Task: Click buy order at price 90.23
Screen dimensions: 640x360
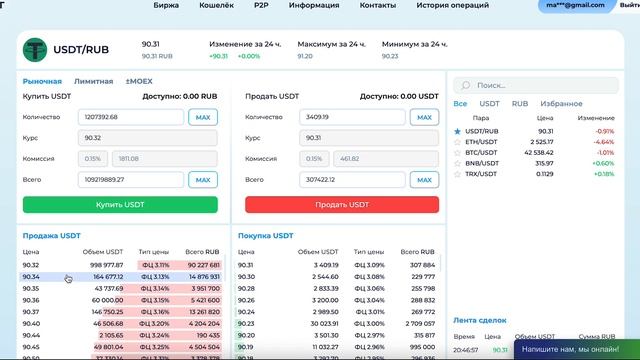Action: click(337, 324)
